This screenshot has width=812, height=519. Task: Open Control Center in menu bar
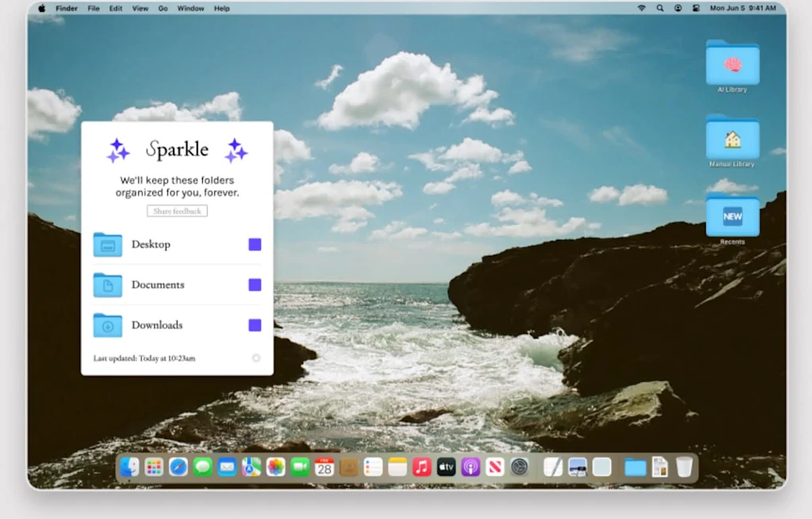(695, 8)
